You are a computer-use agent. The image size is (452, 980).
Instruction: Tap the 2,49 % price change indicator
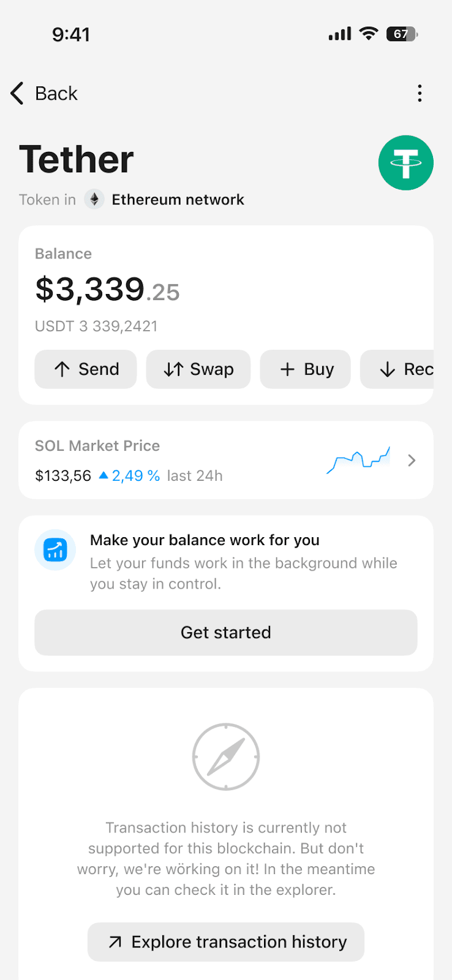coord(129,476)
